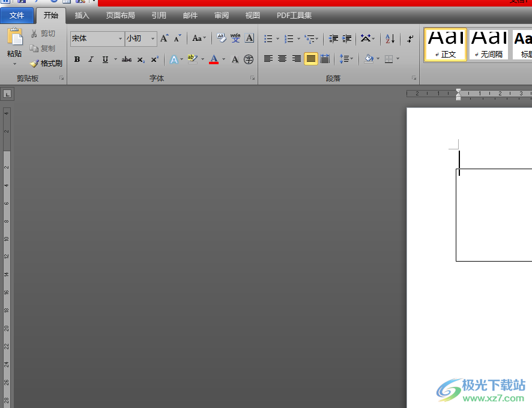The width and height of the screenshot is (532, 408).
Task: Toggle superscript formatting
Action: pyautogui.click(x=155, y=59)
